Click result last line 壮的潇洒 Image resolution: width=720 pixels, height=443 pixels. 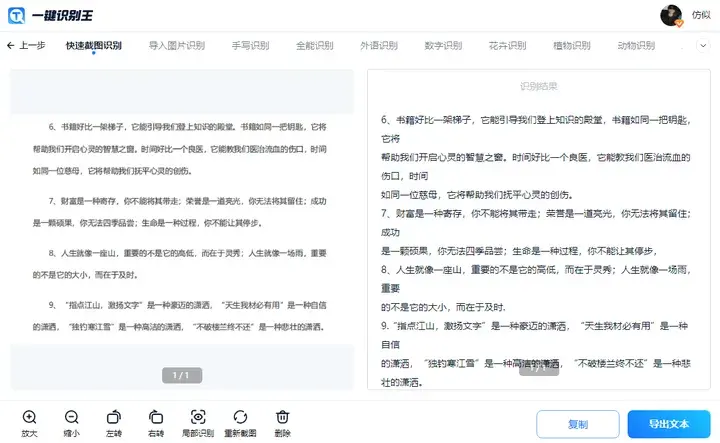pyautogui.click(x=401, y=382)
